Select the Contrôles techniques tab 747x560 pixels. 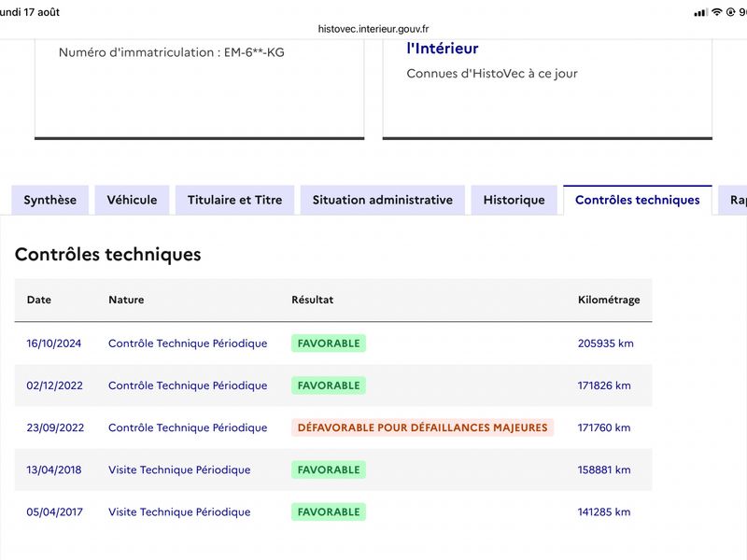[638, 200]
